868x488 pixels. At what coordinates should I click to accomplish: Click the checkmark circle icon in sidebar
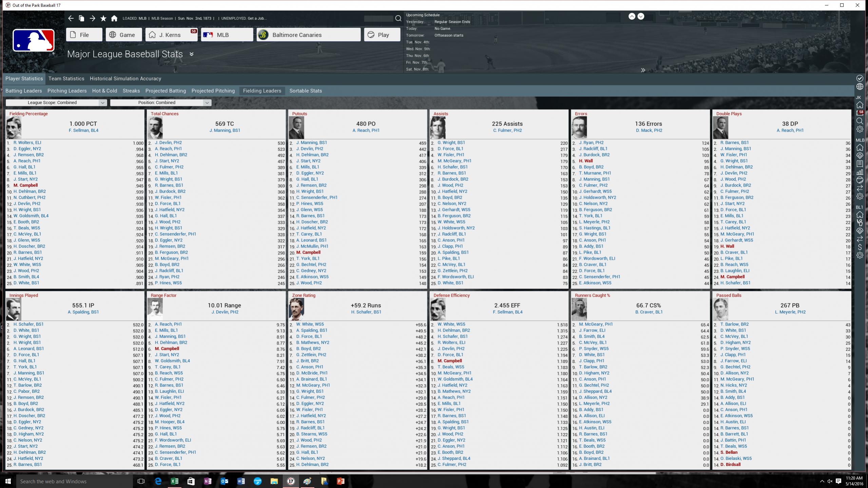860,78
